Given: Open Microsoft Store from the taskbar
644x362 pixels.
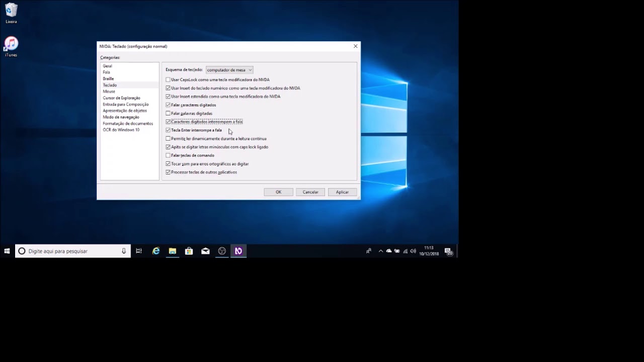Looking at the screenshot, I should (189, 251).
